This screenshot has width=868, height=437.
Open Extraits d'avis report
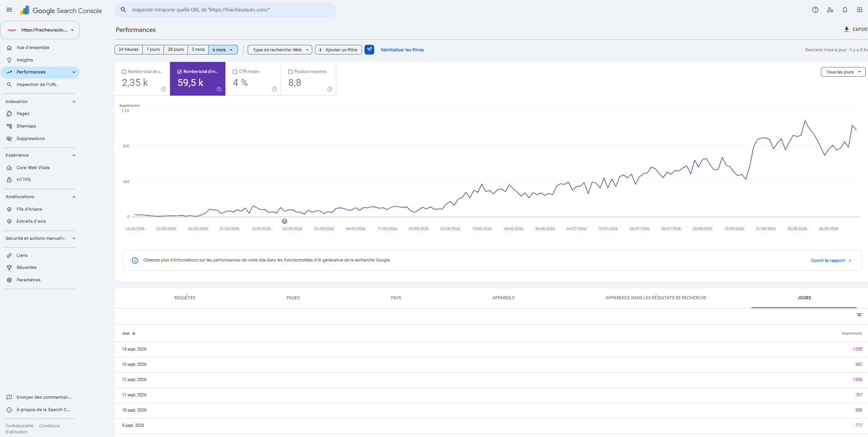coord(40,221)
